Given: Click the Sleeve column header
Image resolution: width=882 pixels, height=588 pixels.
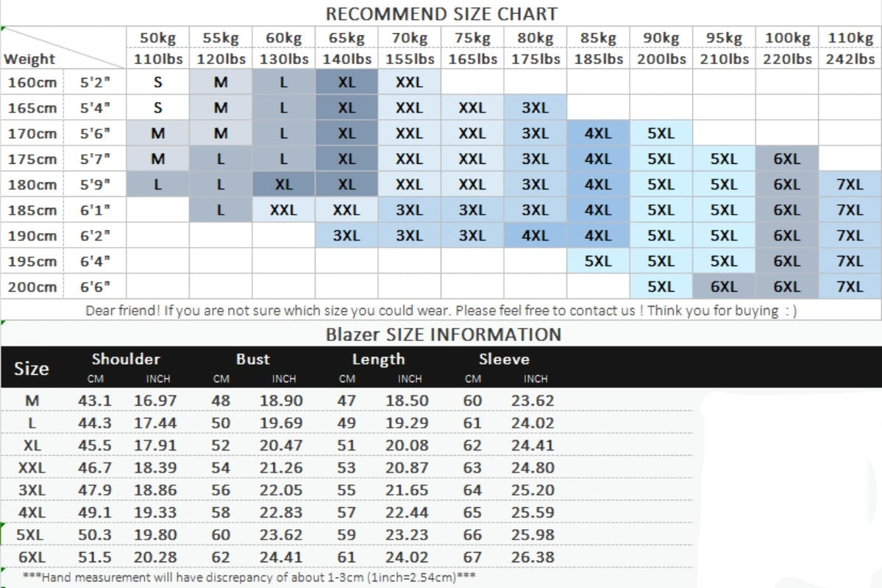Looking at the screenshot, I should coord(504,359).
